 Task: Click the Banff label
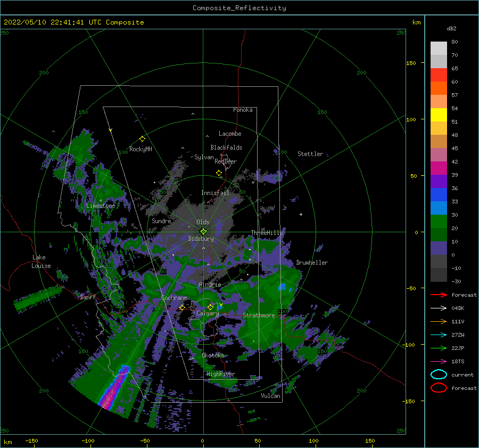point(88,297)
